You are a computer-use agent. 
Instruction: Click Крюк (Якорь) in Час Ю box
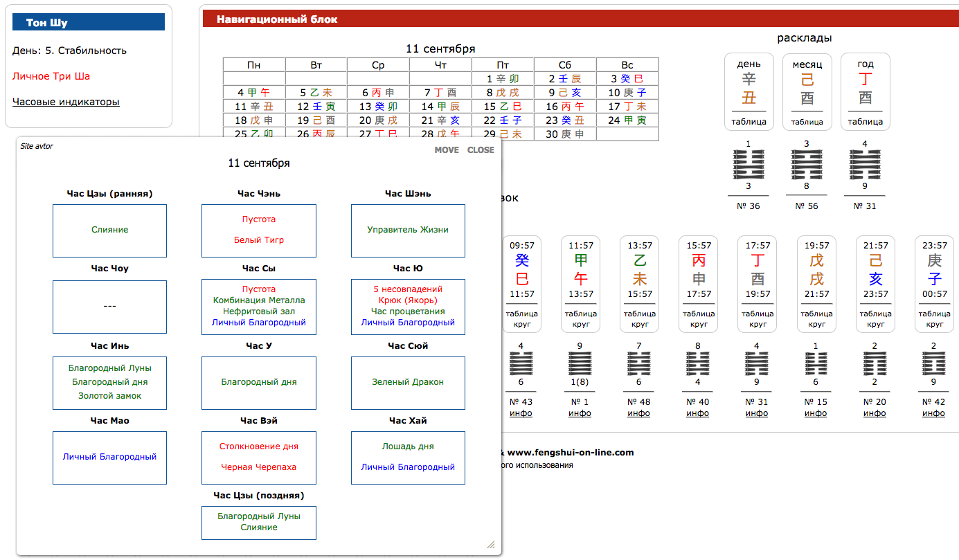408,300
